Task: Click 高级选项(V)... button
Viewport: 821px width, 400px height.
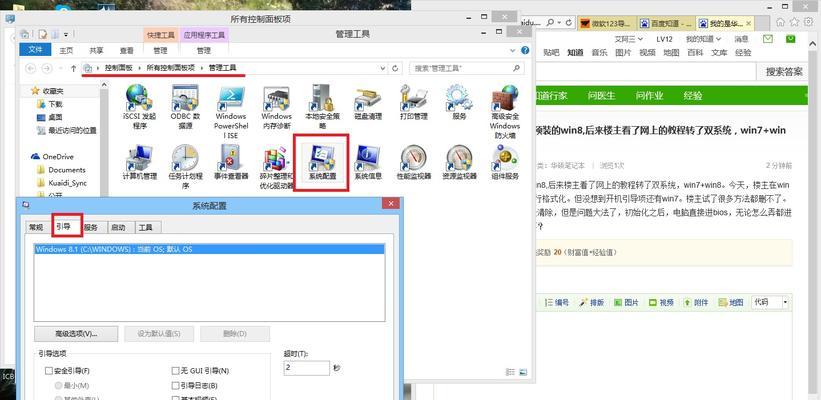Action: [x=76, y=334]
